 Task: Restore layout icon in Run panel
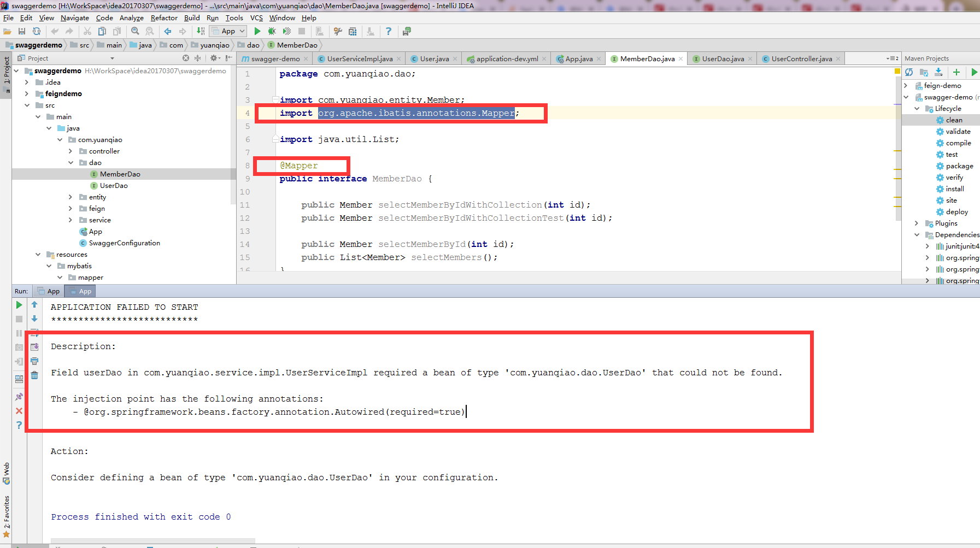point(19,379)
